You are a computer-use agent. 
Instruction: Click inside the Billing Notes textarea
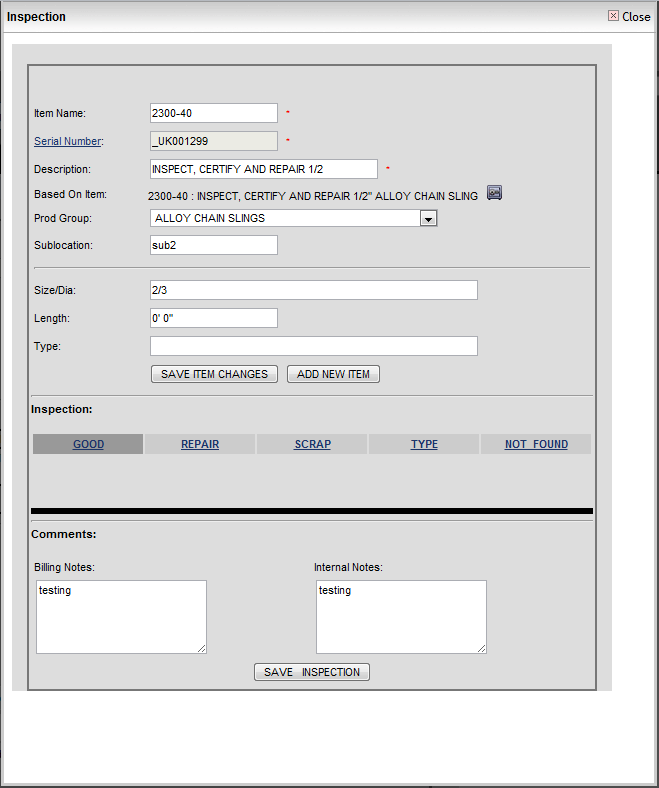(121, 617)
